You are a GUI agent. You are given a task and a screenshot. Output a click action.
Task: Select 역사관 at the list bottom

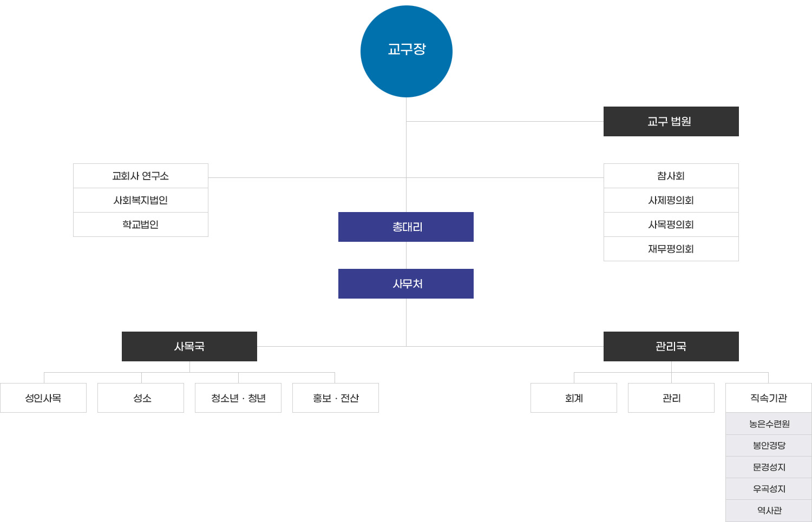coord(769,510)
